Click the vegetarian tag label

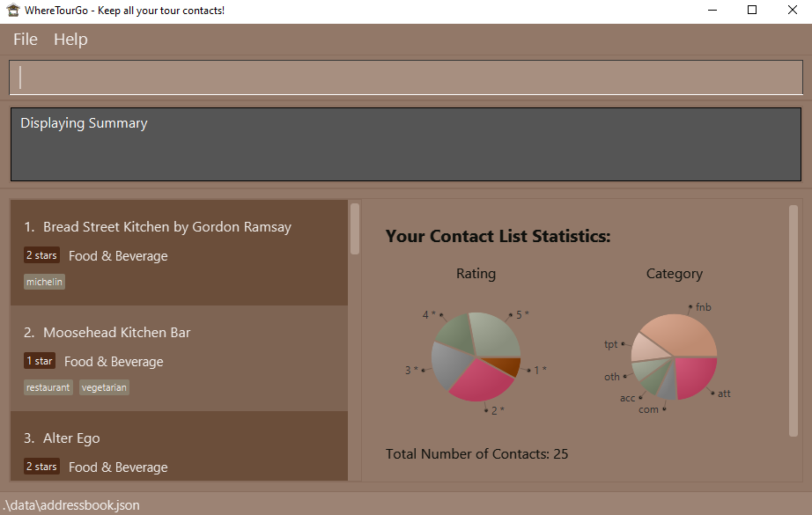pyautogui.click(x=104, y=387)
